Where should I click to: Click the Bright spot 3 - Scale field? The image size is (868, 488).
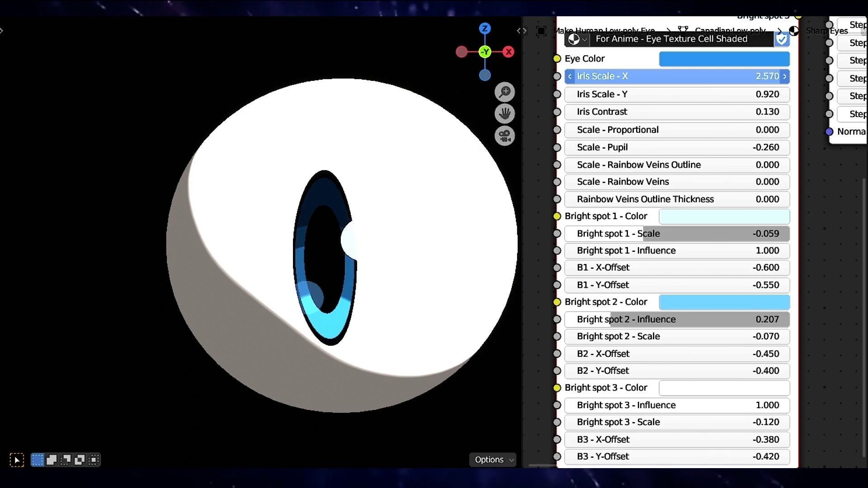pyautogui.click(x=677, y=422)
